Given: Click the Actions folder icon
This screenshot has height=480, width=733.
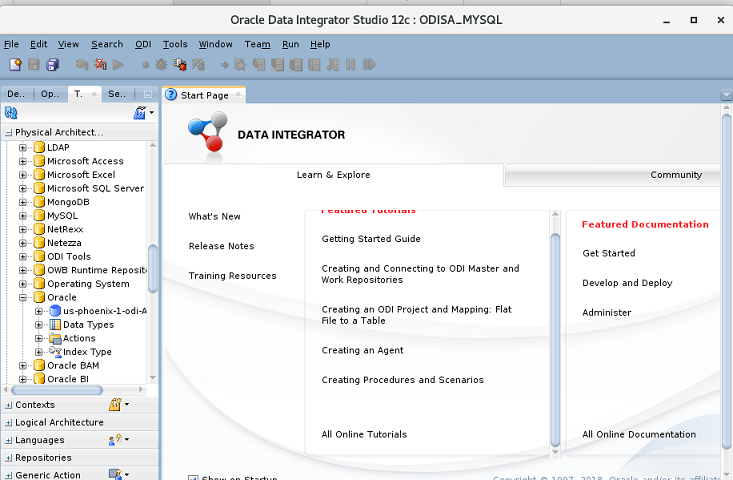Looking at the screenshot, I should 55,338.
